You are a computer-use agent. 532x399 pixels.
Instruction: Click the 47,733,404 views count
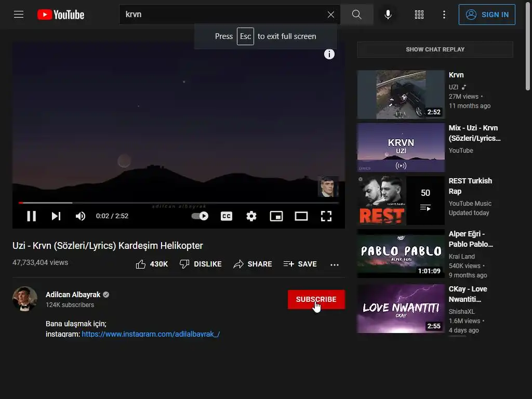(41, 262)
